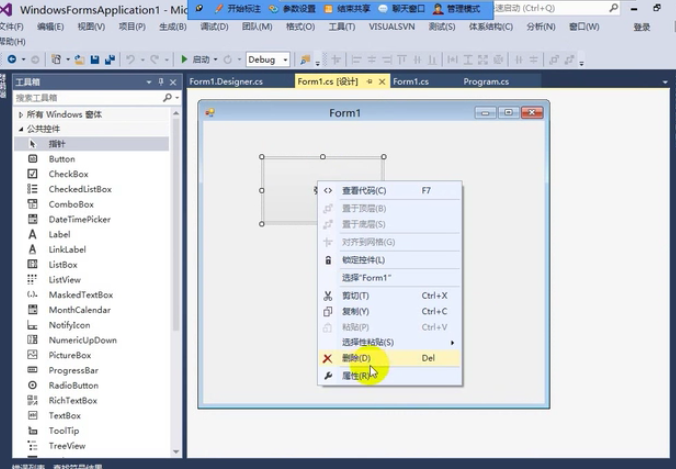Choose 选择"Form1" from context menu
The image size is (676, 469).
point(390,278)
